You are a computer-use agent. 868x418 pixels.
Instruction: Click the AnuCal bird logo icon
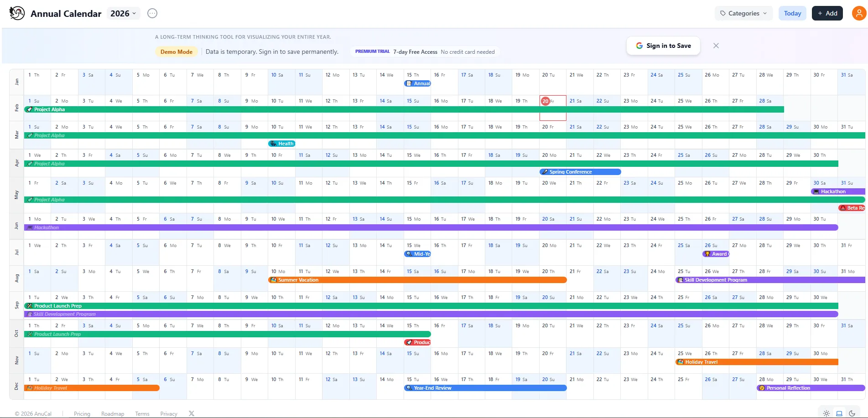pyautogui.click(x=17, y=13)
